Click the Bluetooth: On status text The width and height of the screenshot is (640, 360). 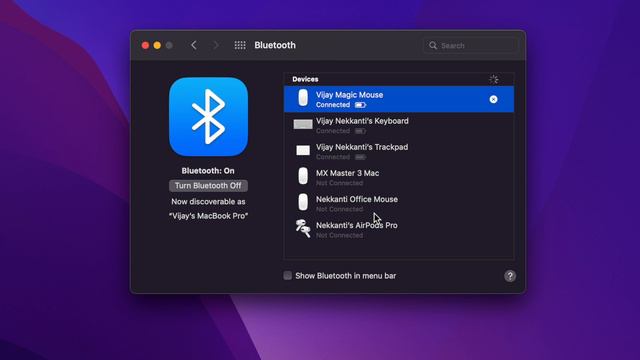[x=208, y=171]
